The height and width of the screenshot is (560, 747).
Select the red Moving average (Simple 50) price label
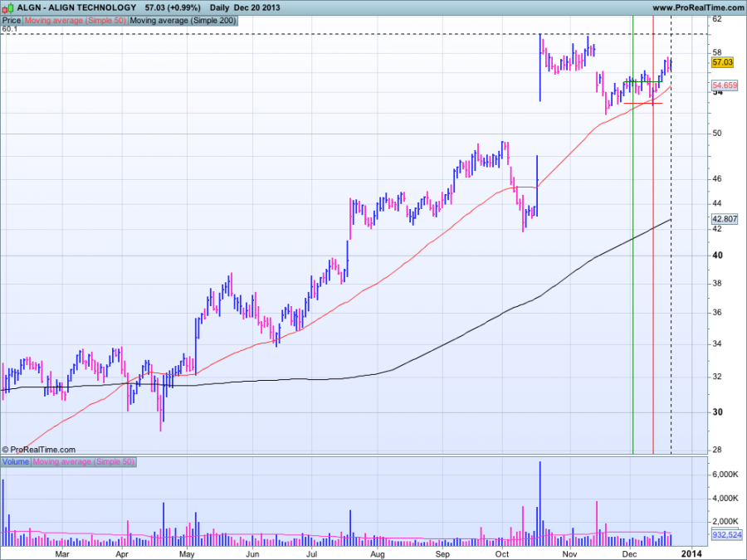(75, 21)
